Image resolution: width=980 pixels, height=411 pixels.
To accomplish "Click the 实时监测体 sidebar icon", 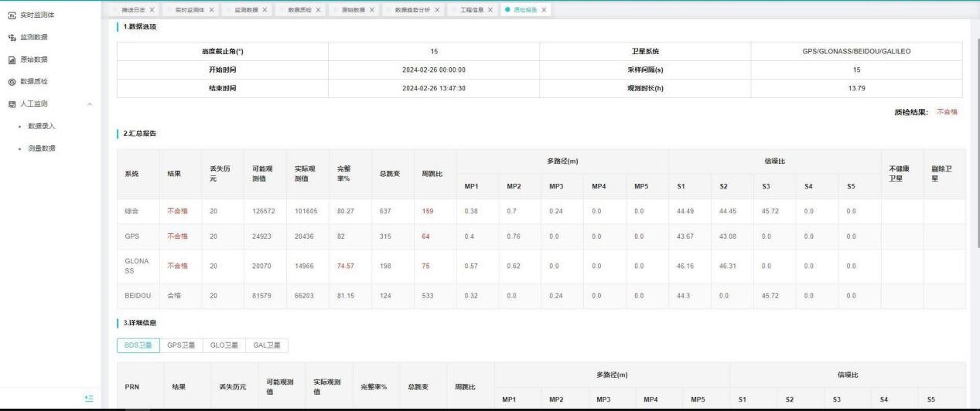I will pyautogui.click(x=12, y=15).
